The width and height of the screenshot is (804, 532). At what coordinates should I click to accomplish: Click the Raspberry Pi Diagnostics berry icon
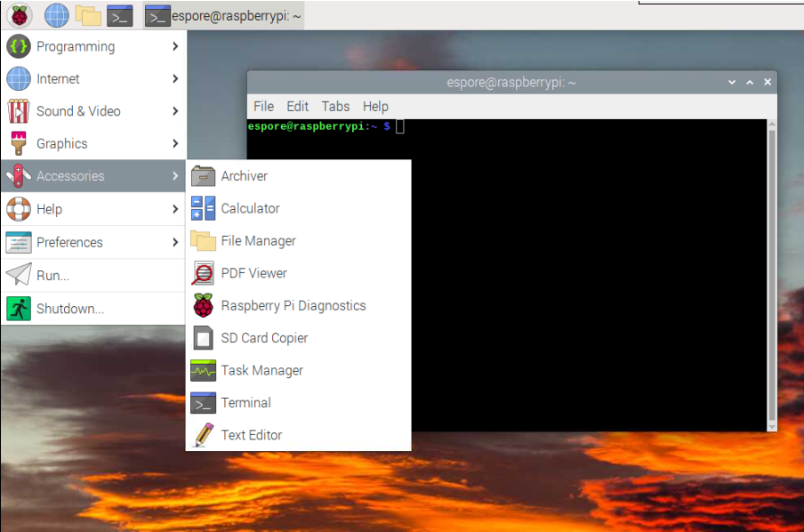[x=203, y=305]
